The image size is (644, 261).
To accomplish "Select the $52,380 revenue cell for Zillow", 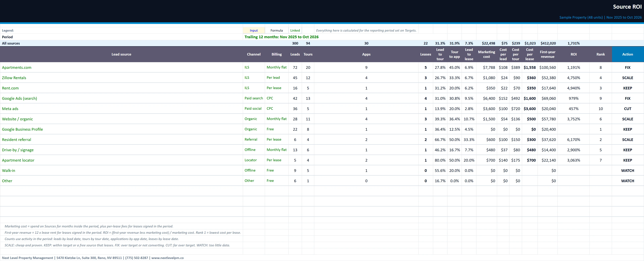I will (547, 78).
